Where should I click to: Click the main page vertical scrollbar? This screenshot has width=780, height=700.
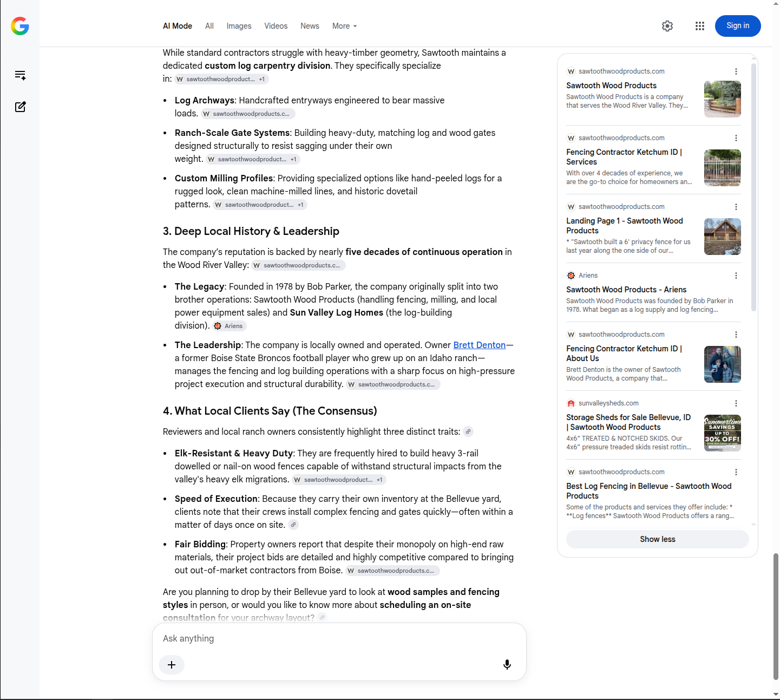(x=776, y=616)
